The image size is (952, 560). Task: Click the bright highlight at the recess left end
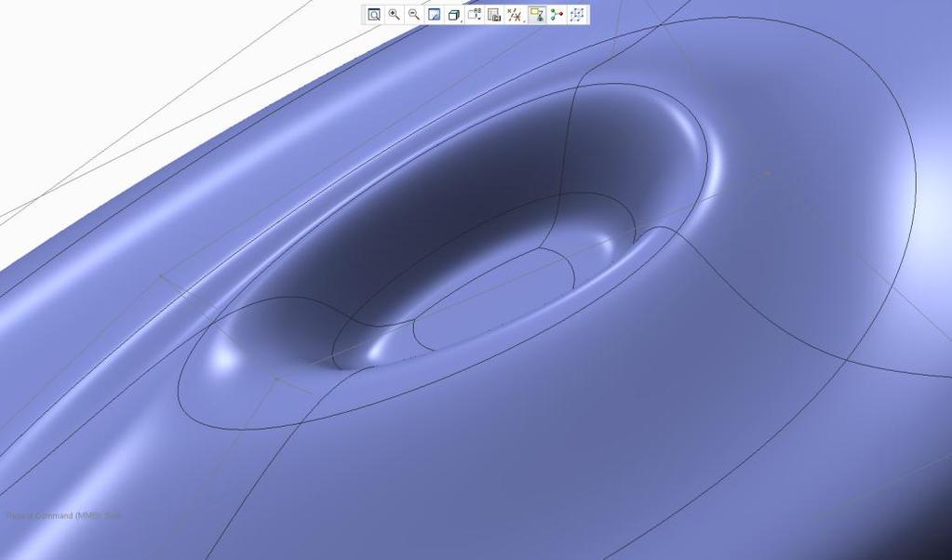tap(223, 358)
